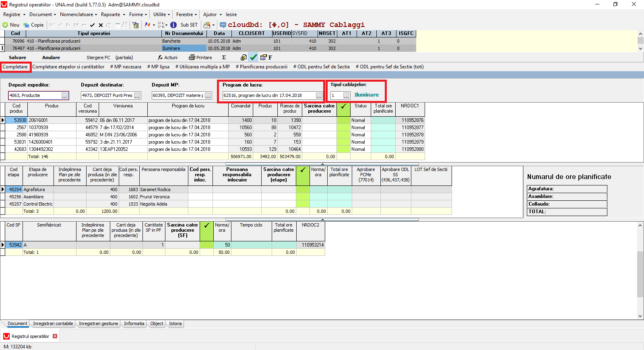
Task: Switch to Istoria tab
Action: tap(175, 323)
